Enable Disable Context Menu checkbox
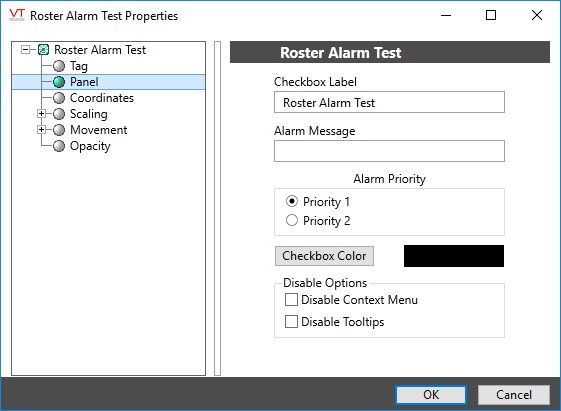 [x=291, y=300]
